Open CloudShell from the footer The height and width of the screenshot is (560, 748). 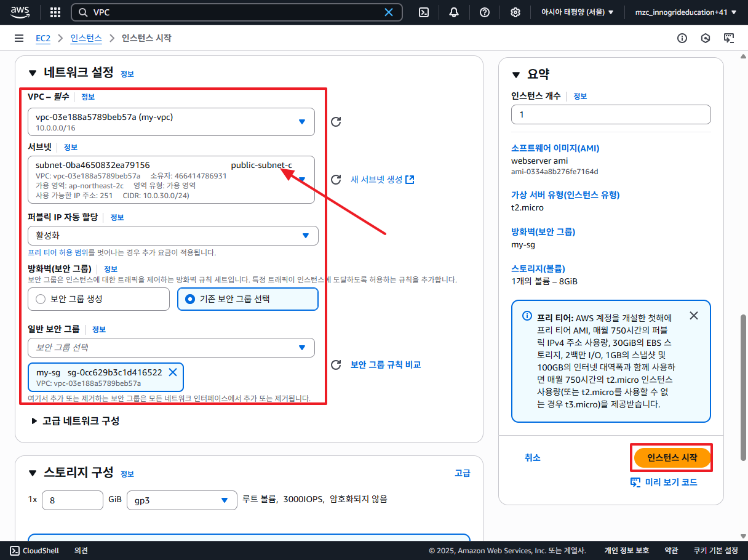point(34,551)
